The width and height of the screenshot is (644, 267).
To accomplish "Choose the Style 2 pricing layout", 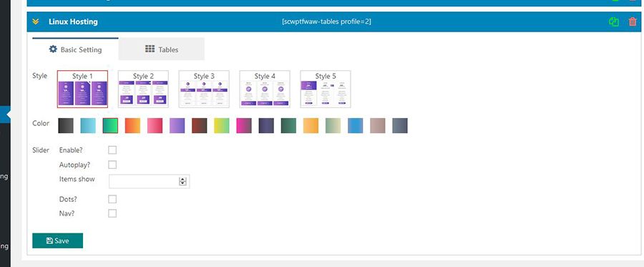I will coord(143,89).
